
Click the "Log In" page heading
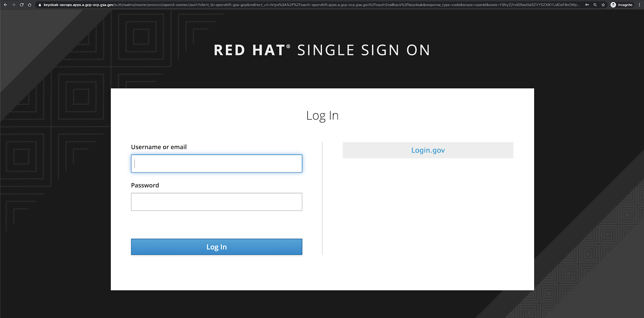pos(322,116)
